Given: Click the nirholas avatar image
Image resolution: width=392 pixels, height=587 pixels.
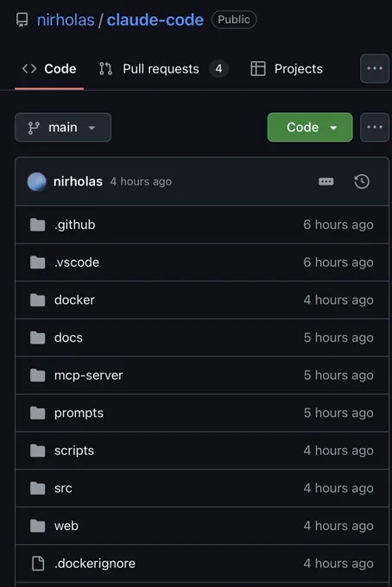Looking at the screenshot, I should [36, 181].
